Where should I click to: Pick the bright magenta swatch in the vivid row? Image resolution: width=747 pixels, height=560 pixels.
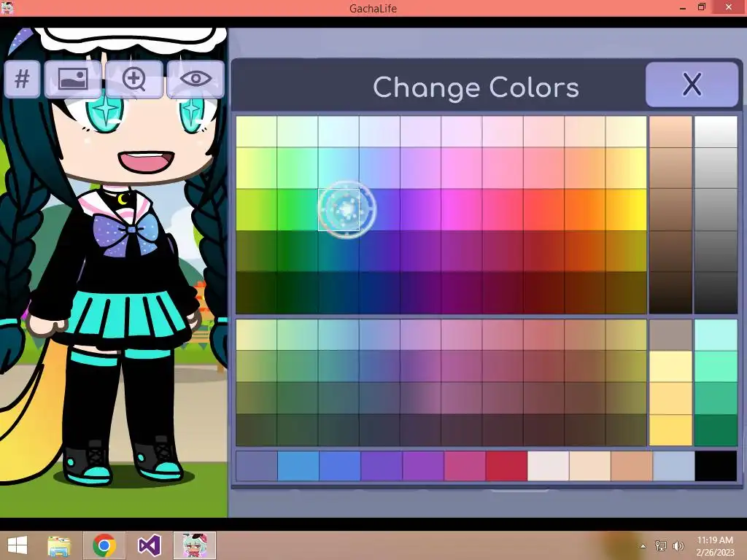coord(462,209)
